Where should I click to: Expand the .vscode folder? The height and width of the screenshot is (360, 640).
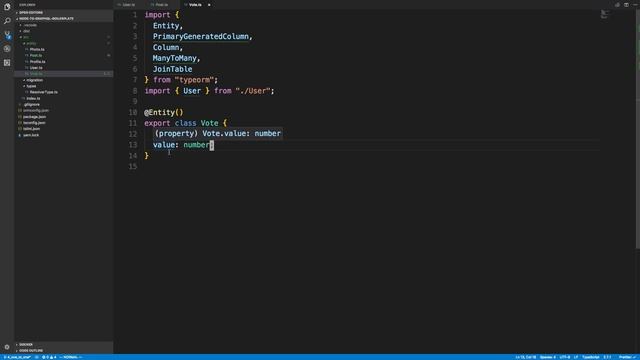click(x=29, y=25)
